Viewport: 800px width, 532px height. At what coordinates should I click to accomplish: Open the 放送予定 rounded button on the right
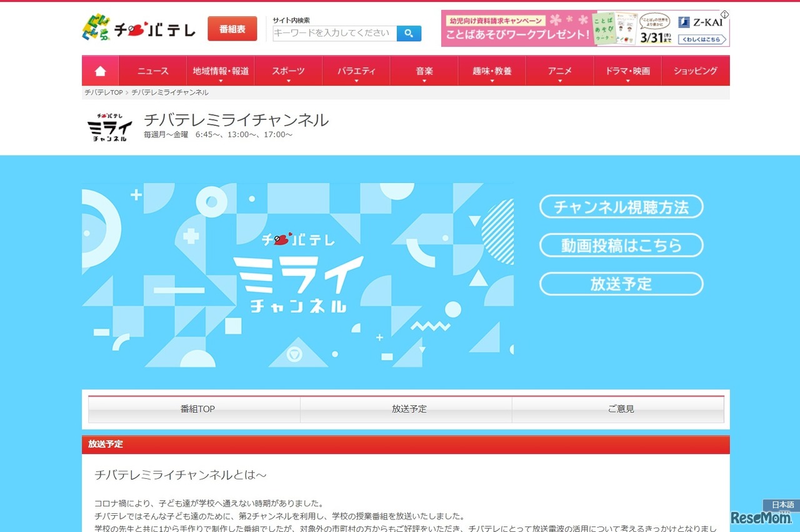tap(621, 284)
